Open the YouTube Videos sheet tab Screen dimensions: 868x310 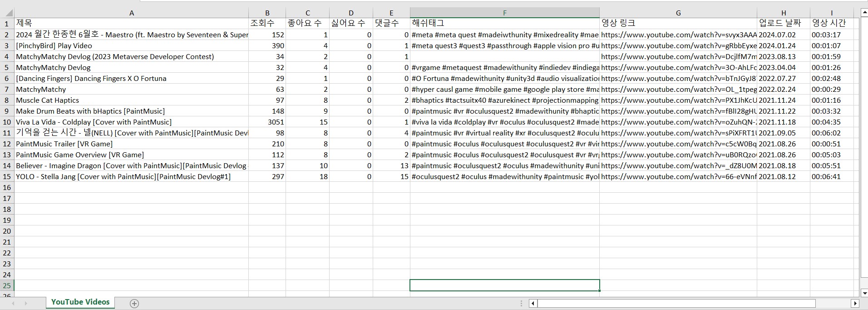pyautogui.click(x=80, y=302)
